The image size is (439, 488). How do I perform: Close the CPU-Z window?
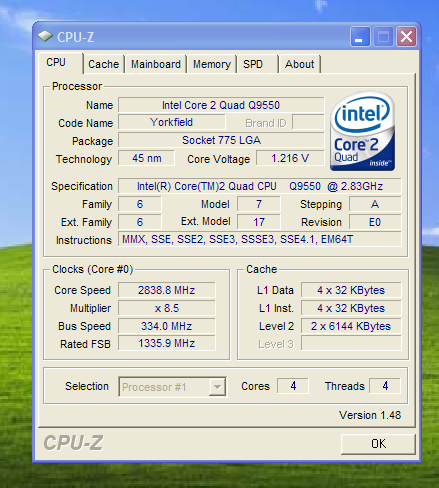click(x=406, y=37)
